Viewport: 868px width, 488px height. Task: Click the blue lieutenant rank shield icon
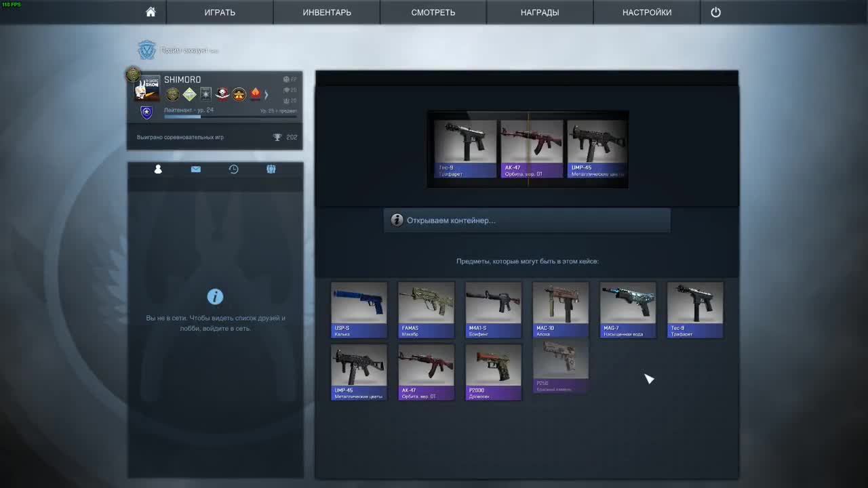point(146,113)
